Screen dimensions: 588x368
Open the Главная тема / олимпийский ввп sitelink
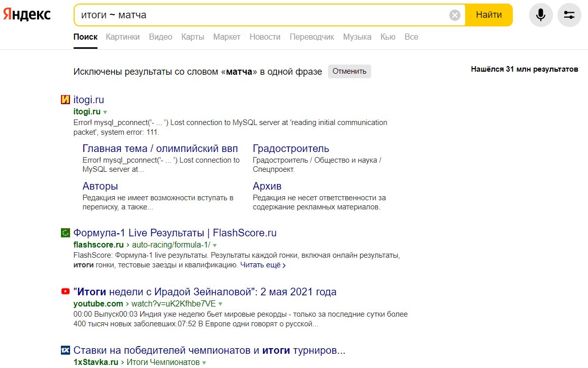point(160,148)
